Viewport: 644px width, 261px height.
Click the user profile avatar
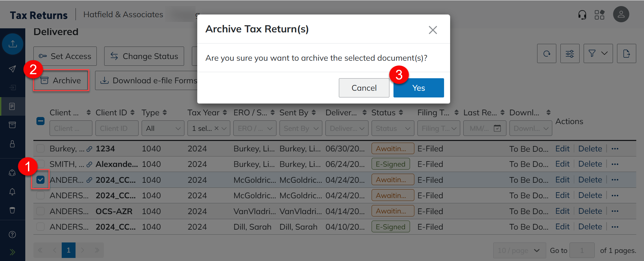click(x=621, y=14)
